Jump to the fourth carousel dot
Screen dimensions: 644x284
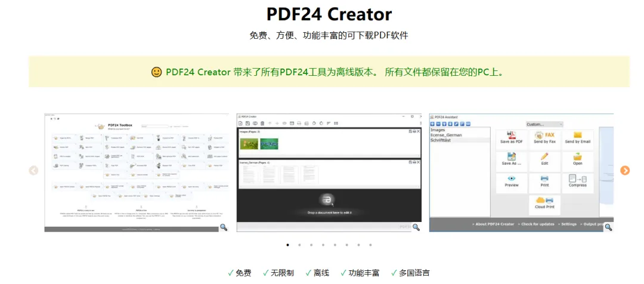tap(323, 245)
